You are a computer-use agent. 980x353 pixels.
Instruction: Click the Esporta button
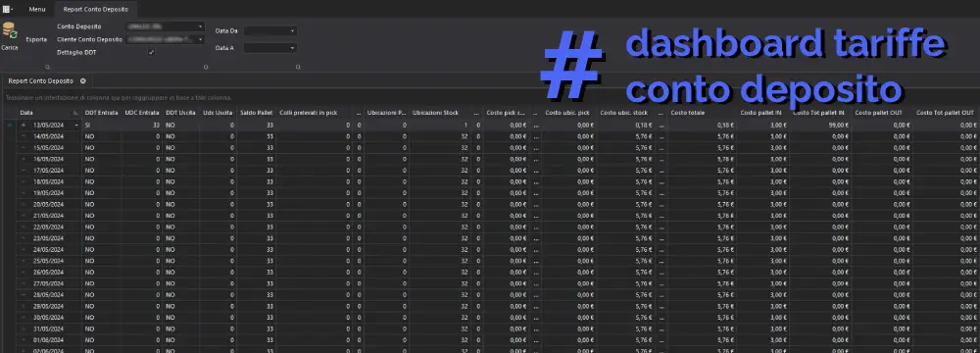point(36,39)
